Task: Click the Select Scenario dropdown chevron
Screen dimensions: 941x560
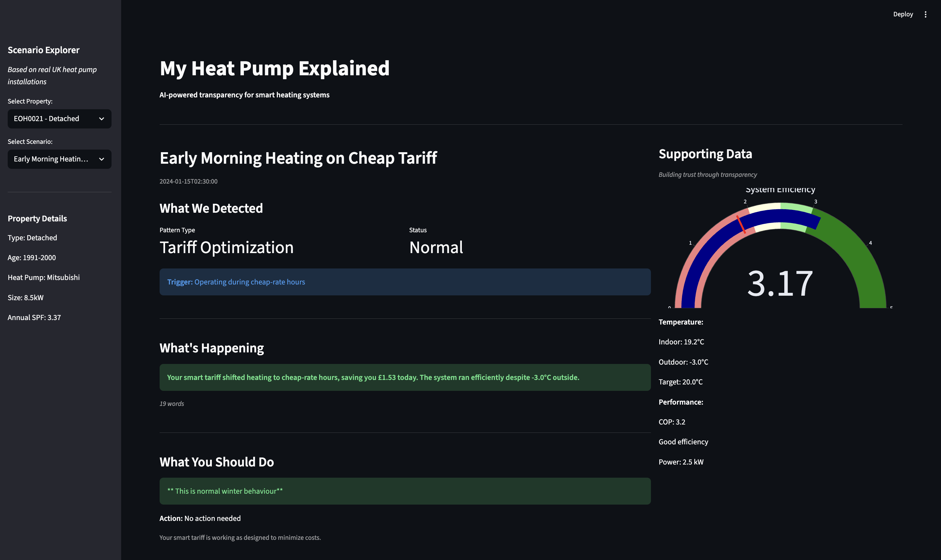Action: click(101, 159)
